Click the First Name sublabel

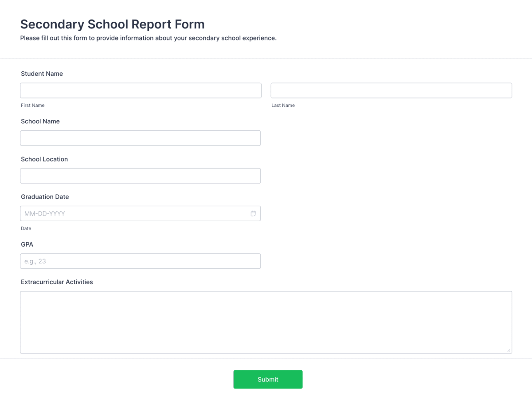(x=33, y=106)
